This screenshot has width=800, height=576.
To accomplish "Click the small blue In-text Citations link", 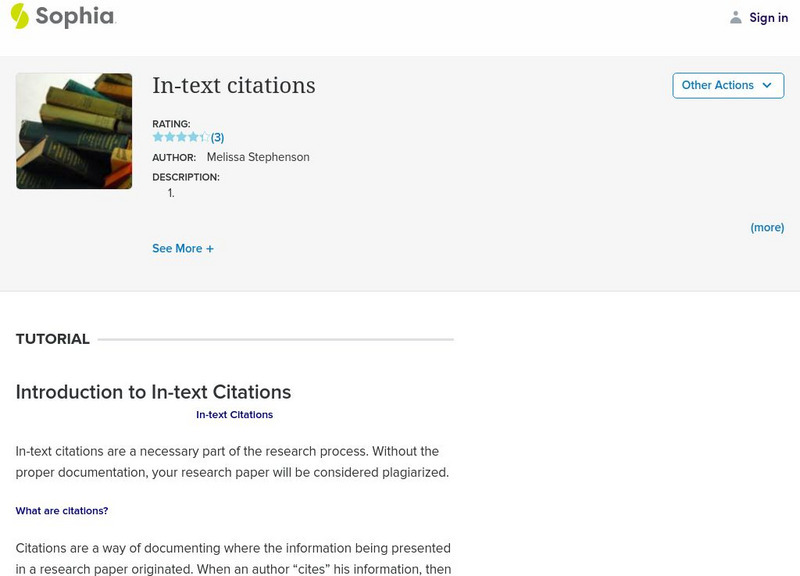I will coord(234,414).
